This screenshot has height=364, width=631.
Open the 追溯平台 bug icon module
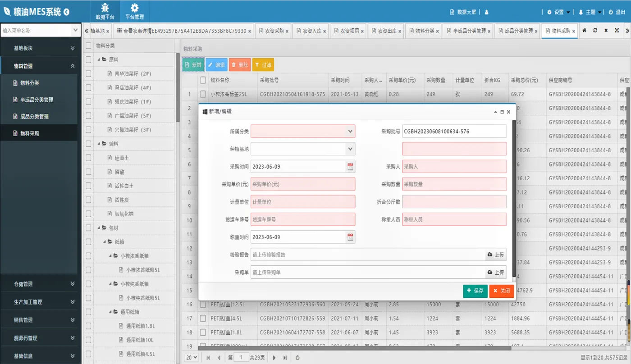pos(105,11)
